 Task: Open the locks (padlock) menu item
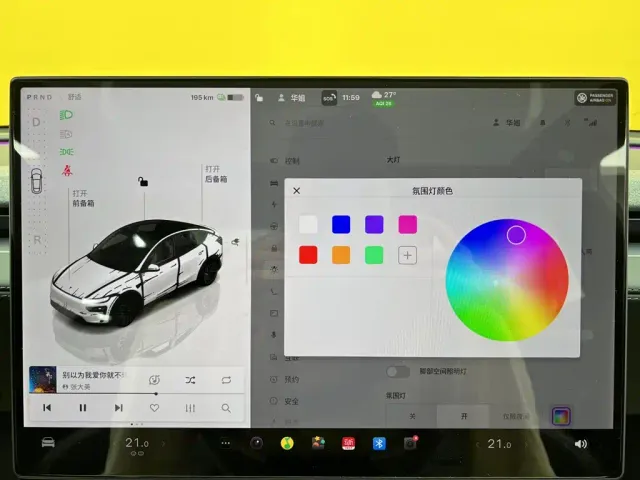pyautogui.click(x=274, y=248)
